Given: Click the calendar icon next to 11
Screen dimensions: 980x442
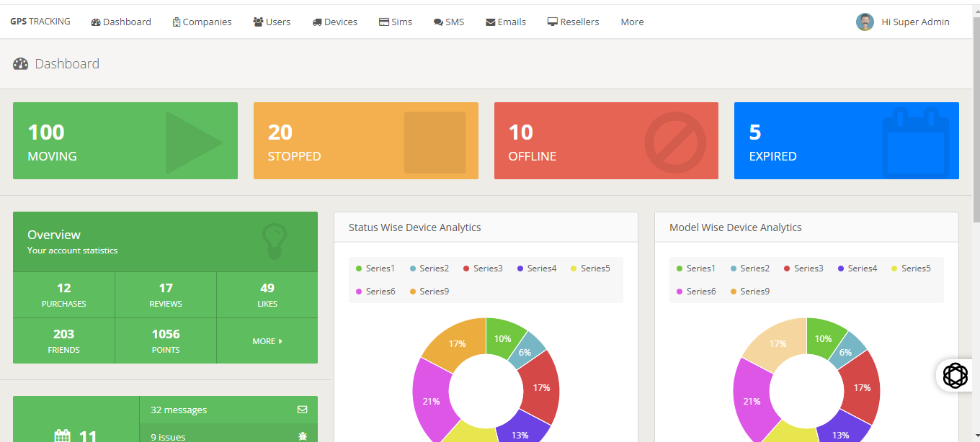Looking at the screenshot, I should pyautogui.click(x=63, y=436).
